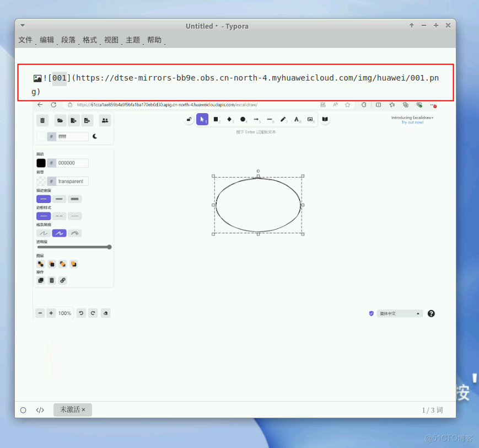This screenshot has width=479, height=448.
Task: Click the open folder icon
Action: pos(60,120)
